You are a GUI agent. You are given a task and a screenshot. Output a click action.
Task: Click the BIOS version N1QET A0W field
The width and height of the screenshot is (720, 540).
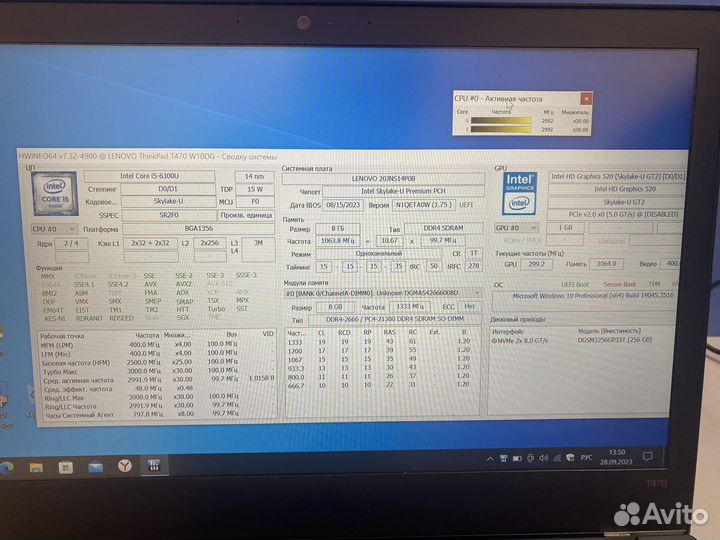424,205
